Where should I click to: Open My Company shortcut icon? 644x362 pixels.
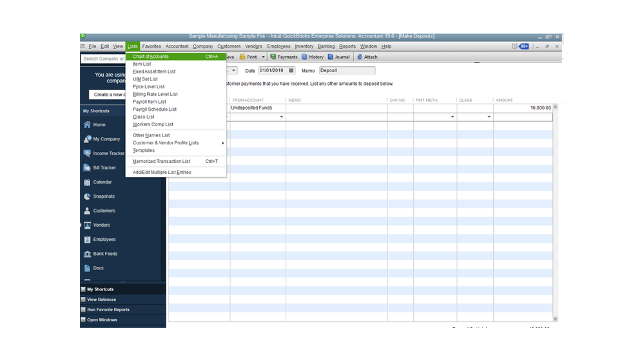pyautogui.click(x=87, y=139)
